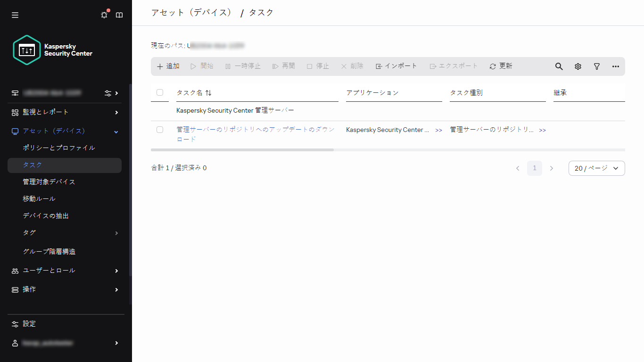Image resolution: width=644 pixels, height=362 pixels.
Task: Click 追加 to add a new task
Action: (x=168, y=66)
